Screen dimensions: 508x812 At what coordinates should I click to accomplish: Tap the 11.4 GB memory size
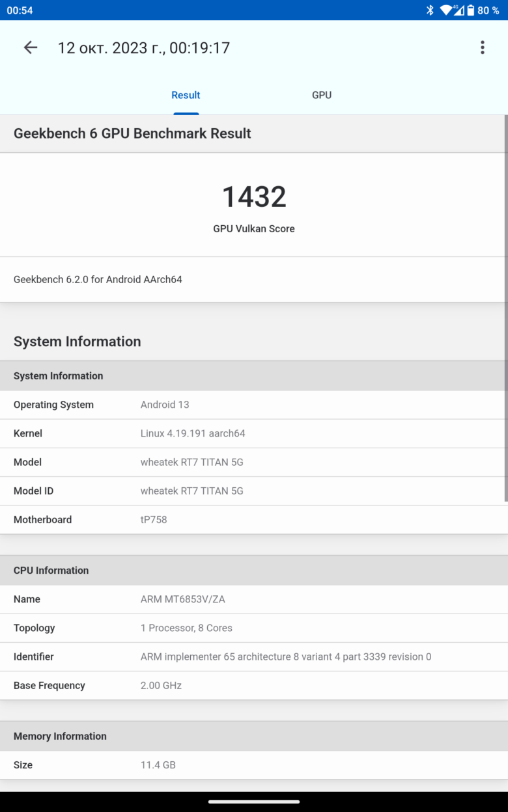pos(158,765)
